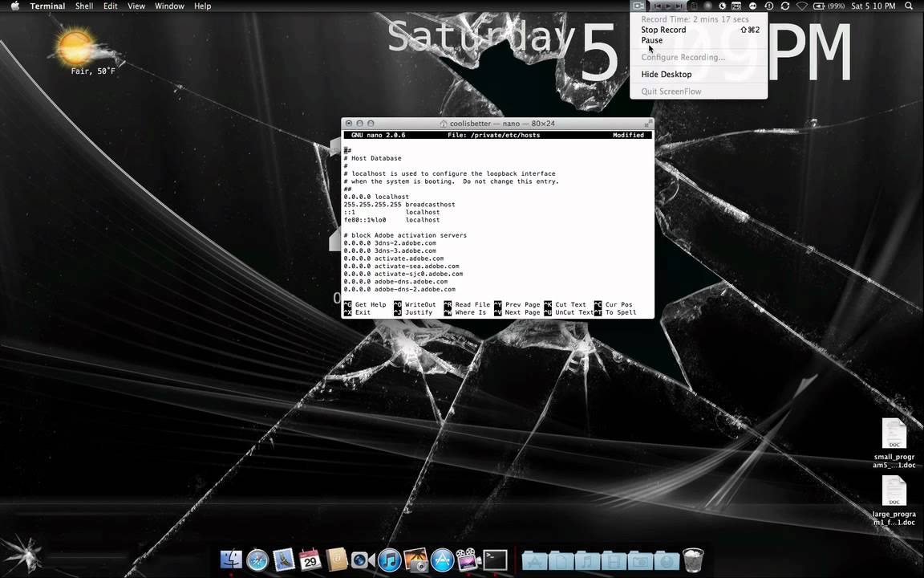This screenshot has width=924, height=578.
Task: Open the Help menu
Action: pyautogui.click(x=203, y=6)
